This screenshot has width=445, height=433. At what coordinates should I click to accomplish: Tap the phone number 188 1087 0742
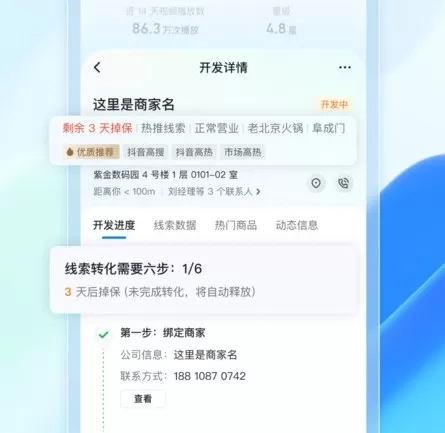tap(210, 376)
